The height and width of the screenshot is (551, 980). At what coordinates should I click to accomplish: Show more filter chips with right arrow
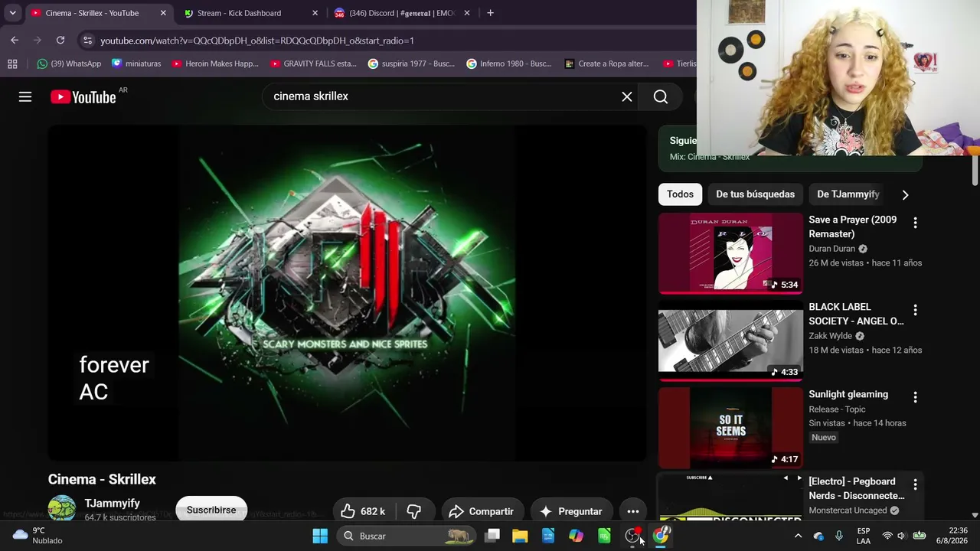coord(905,194)
